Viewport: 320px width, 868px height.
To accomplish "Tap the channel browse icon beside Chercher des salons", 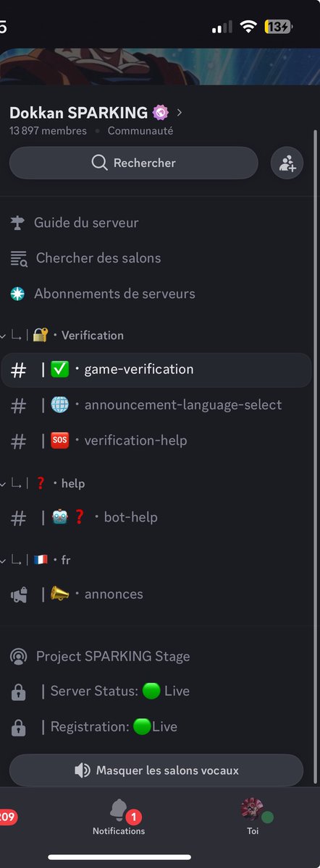I will 19,258.
